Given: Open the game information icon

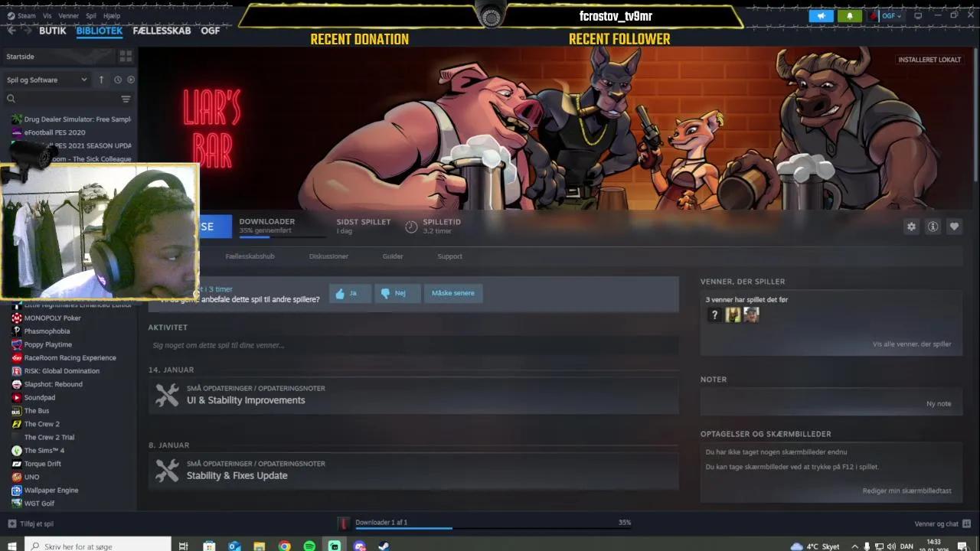Looking at the screenshot, I should tap(933, 227).
